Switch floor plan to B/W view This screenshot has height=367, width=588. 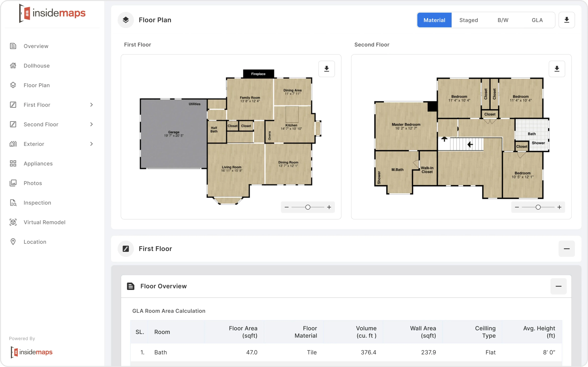click(503, 20)
